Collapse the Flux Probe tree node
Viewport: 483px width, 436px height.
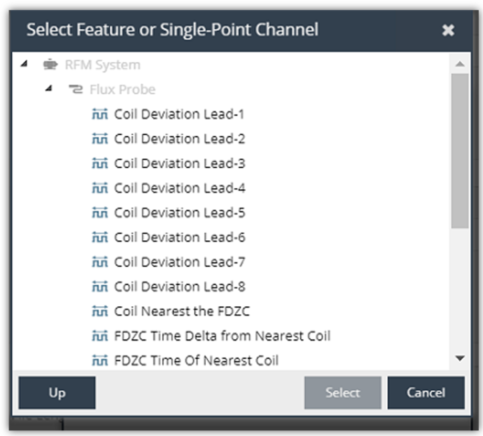[x=49, y=88]
